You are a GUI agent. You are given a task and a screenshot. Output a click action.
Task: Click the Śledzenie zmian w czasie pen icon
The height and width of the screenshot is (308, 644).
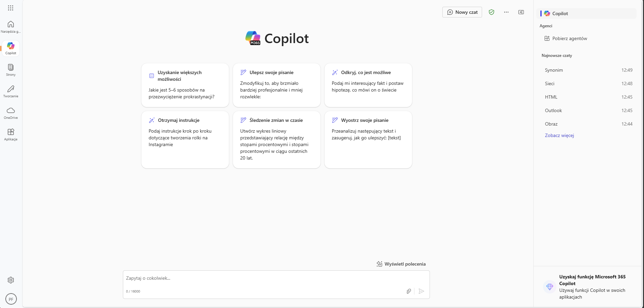click(243, 120)
